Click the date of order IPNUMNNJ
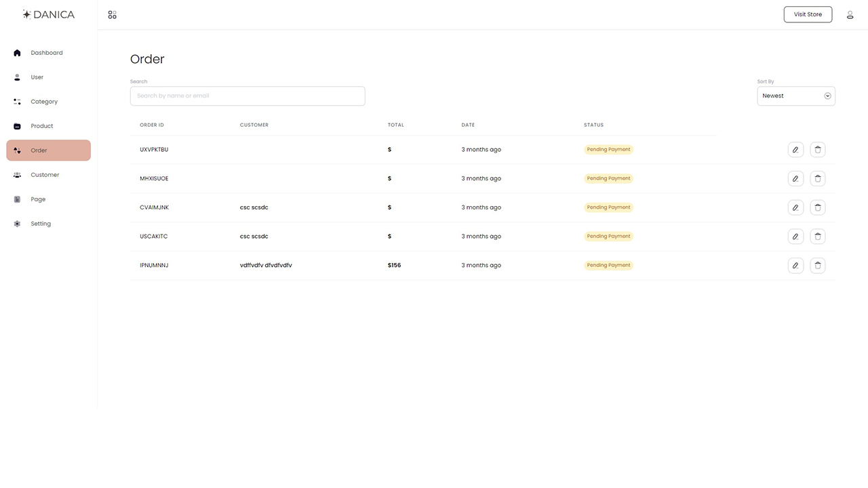 (x=481, y=265)
